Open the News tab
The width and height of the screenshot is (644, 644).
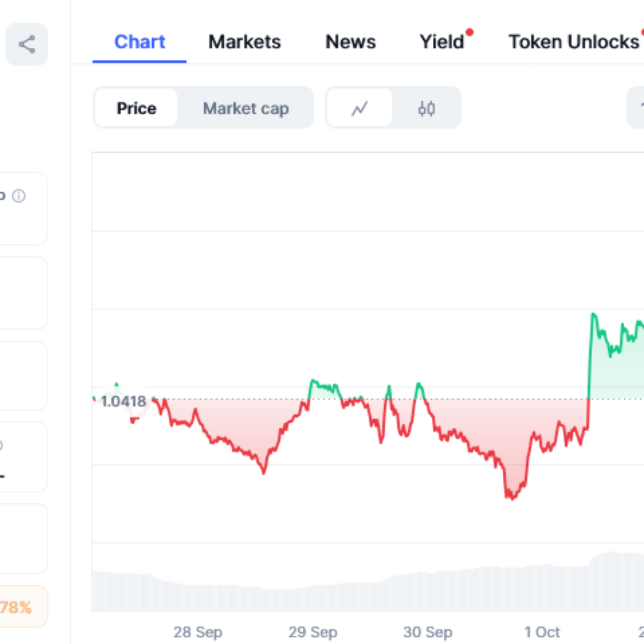(x=350, y=42)
